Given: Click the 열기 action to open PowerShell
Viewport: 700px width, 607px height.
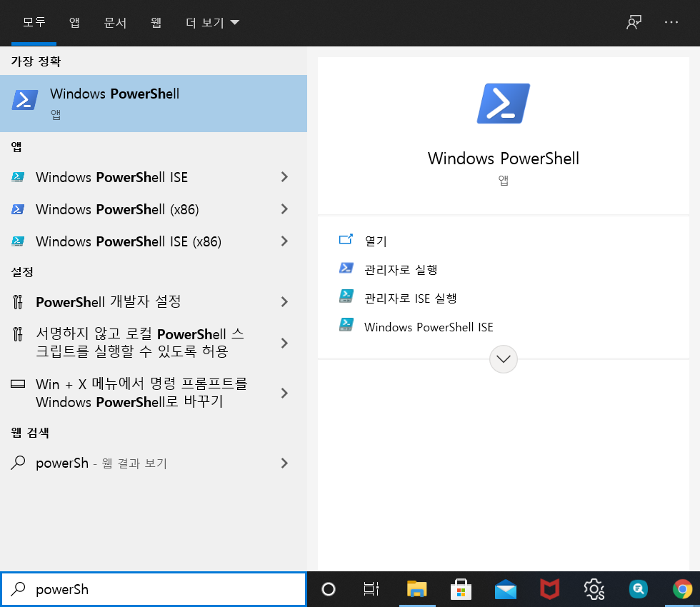Looking at the screenshot, I should click(x=377, y=241).
